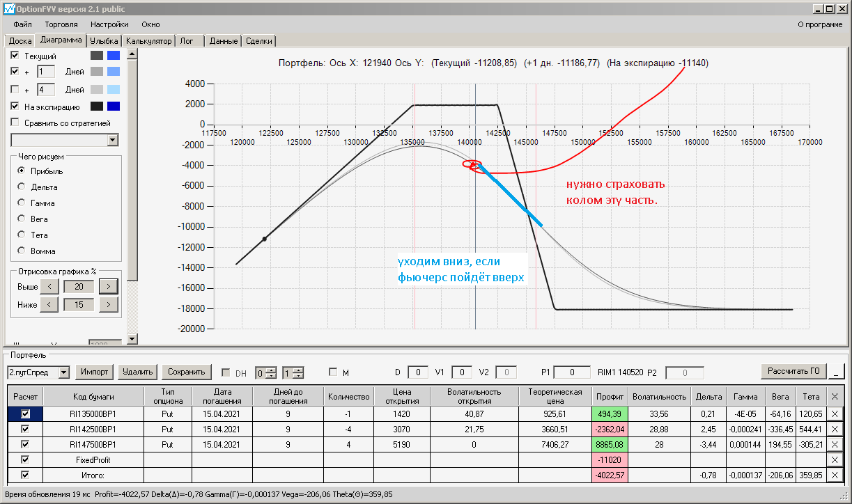Click the 'Сохранить' button
This screenshot has height=504, width=852.
[187, 372]
